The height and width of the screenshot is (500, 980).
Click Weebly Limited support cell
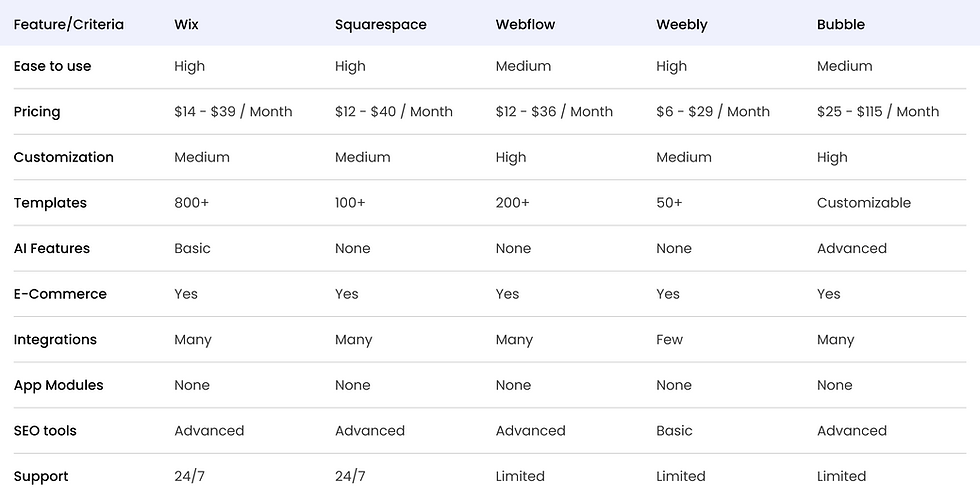pos(681,476)
